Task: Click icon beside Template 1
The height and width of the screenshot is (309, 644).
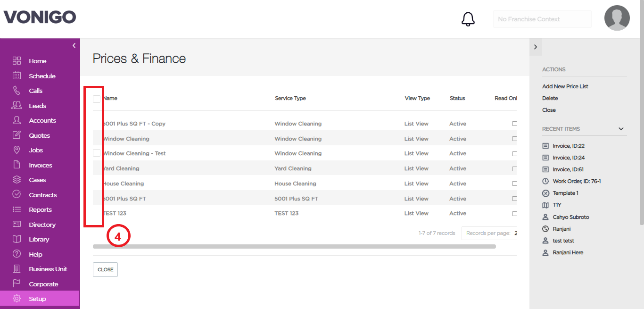Action: click(545, 193)
